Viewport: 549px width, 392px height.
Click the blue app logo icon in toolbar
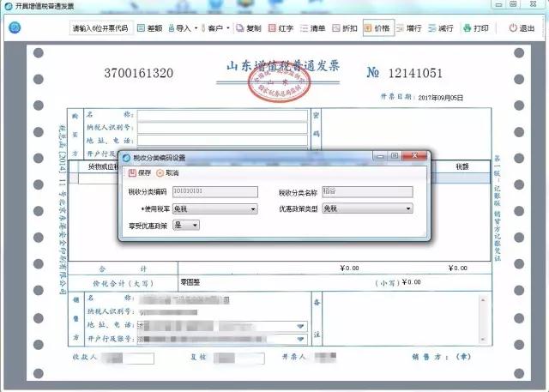(15, 27)
